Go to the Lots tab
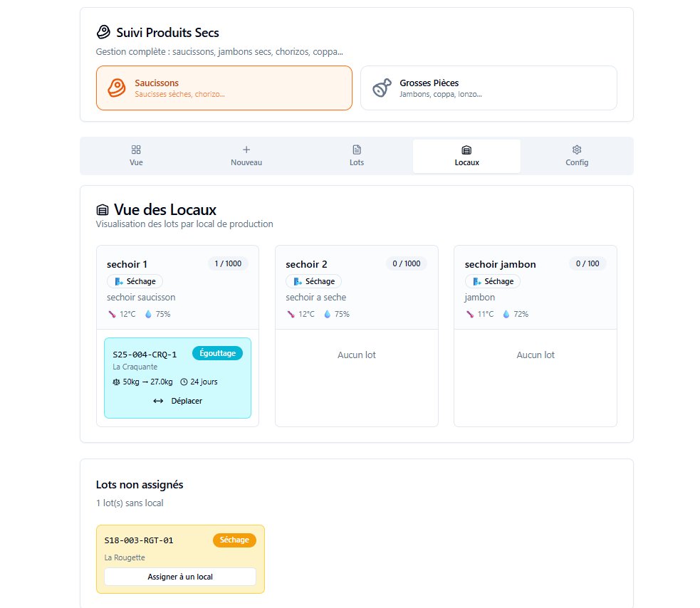This screenshot has height=608, width=700. click(x=357, y=156)
